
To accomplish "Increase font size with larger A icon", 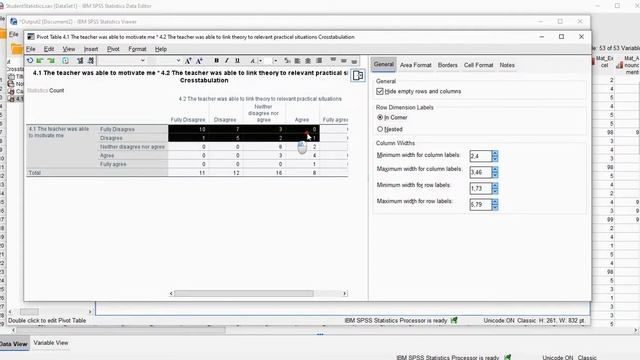I will tap(189, 60).
